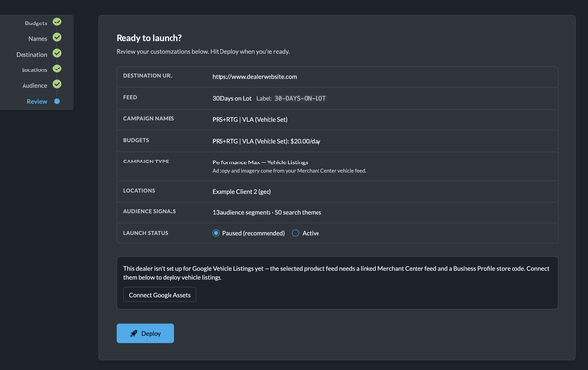Viewport: 588px width, 370px height.
Task: Click campaign name PRS+RTG | VLA (Vehicle Set)
Action: point(250,120)
